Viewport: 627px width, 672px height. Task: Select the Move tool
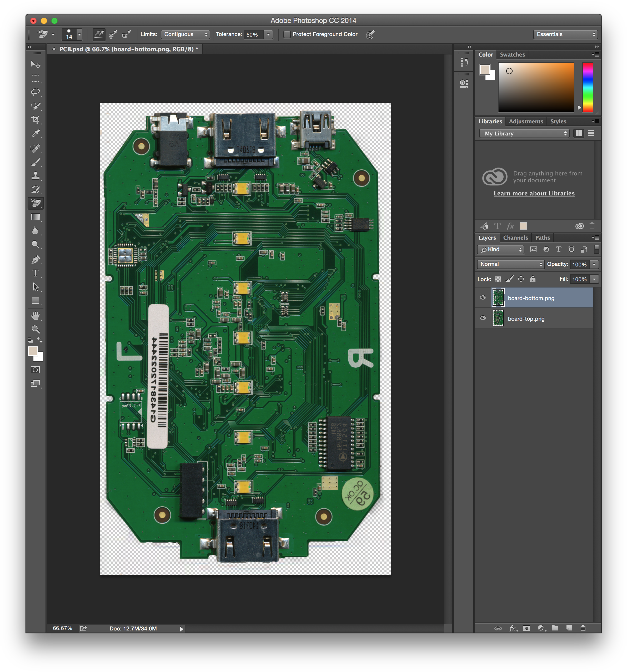pos(36,65)
